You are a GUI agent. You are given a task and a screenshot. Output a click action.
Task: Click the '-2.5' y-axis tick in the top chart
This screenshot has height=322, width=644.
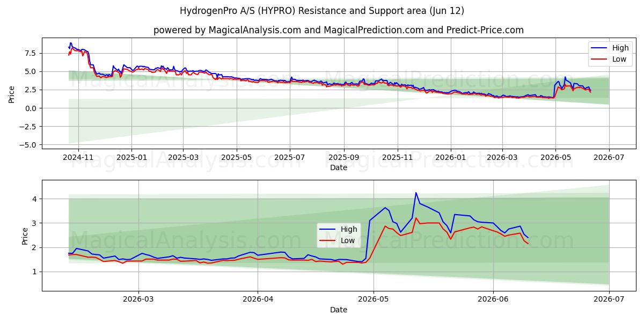(x=28, y=127)
